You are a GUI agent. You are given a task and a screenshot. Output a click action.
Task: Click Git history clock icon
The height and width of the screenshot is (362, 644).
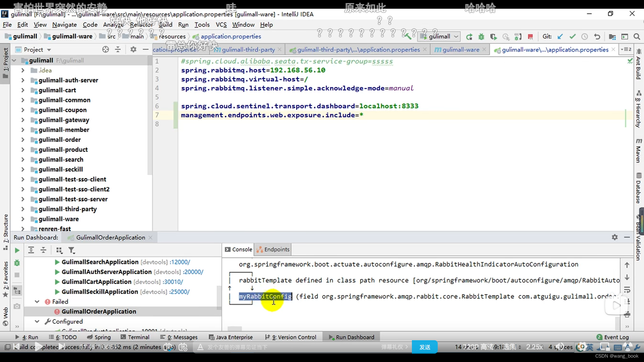[x=585, y=37]
